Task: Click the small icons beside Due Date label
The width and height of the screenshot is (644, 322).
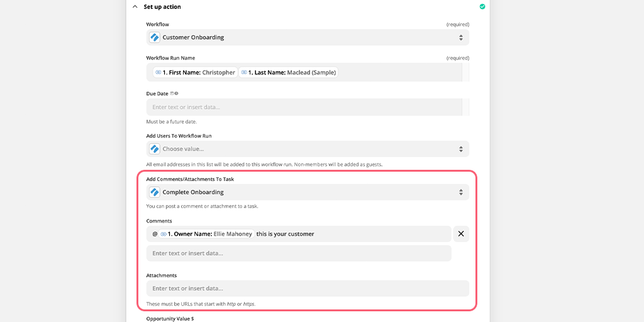Action: pos(174,93)
